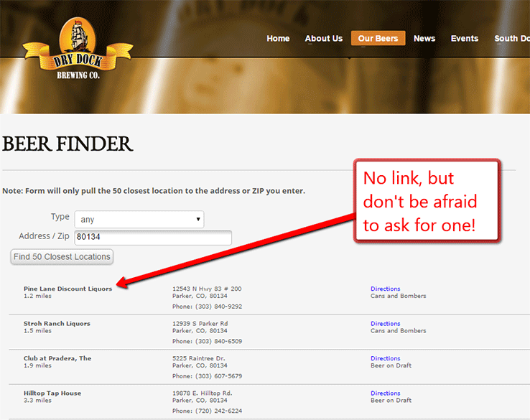530x420 pixels.
Task: Click address 5225 Raintree Dr.
Action: [199, 358]
